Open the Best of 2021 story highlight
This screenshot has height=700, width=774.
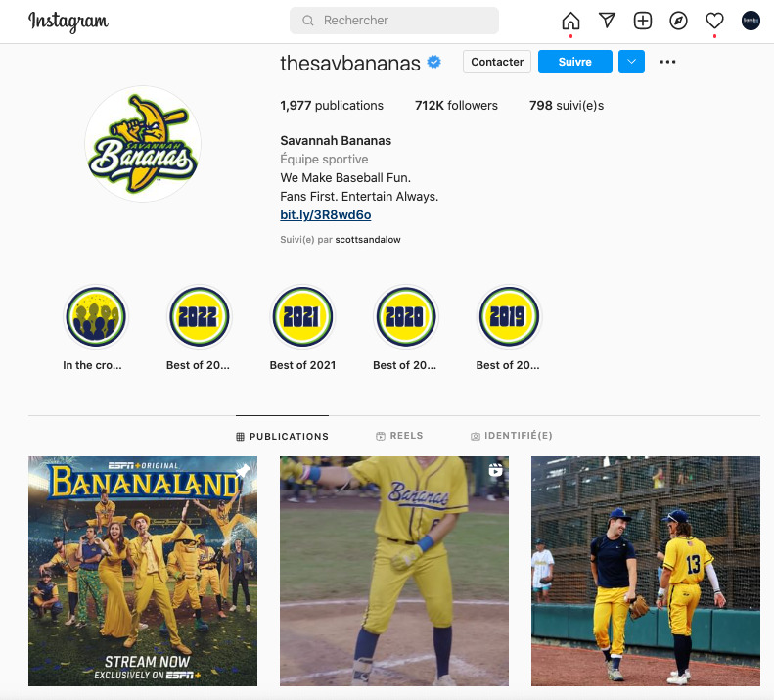click(302, 329)
